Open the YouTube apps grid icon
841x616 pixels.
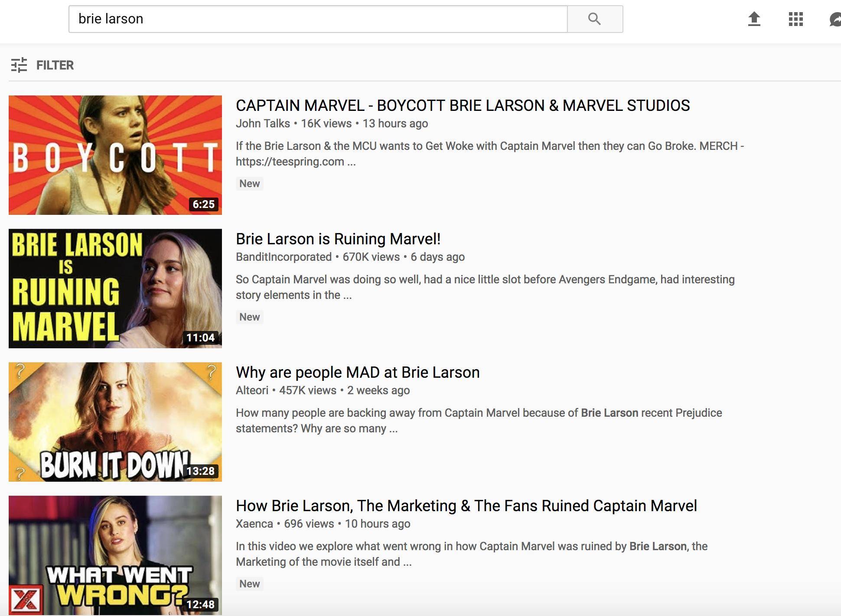pyautogui.click(x=796, y=19)
